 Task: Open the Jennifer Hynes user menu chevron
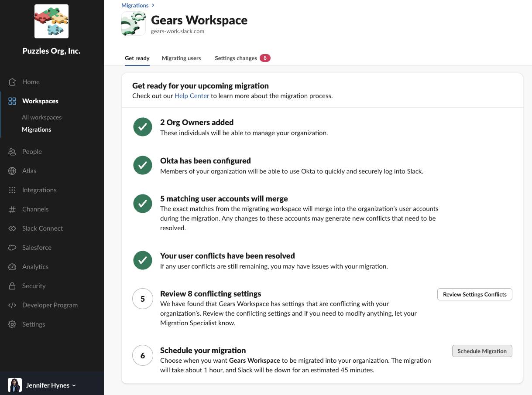coord(74,386)
